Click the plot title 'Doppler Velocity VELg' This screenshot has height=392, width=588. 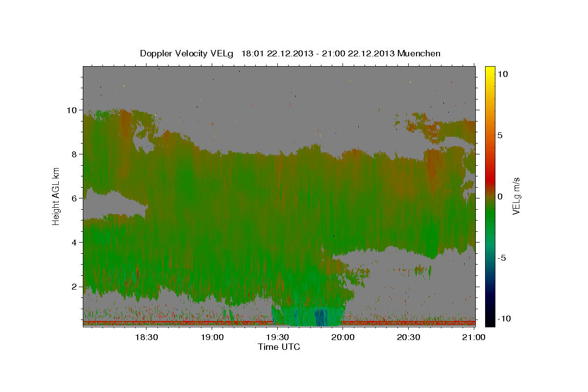coord(188,53)
